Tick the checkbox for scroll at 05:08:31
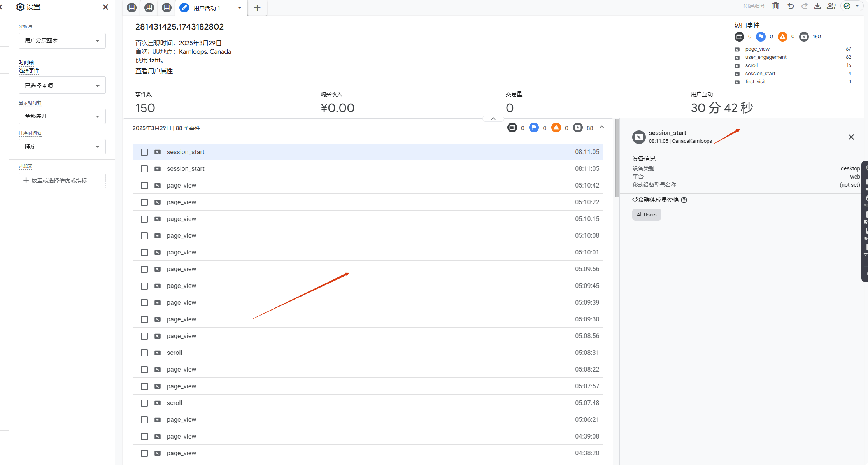The height and width of the screenshot is (465, 868). pyautogui.click(x=144, y=353)
